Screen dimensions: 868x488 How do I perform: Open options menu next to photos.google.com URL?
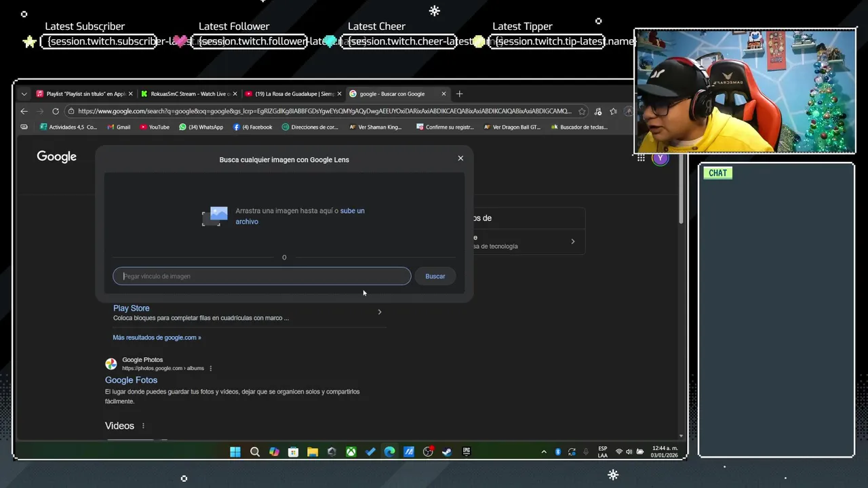coord(211,368)
